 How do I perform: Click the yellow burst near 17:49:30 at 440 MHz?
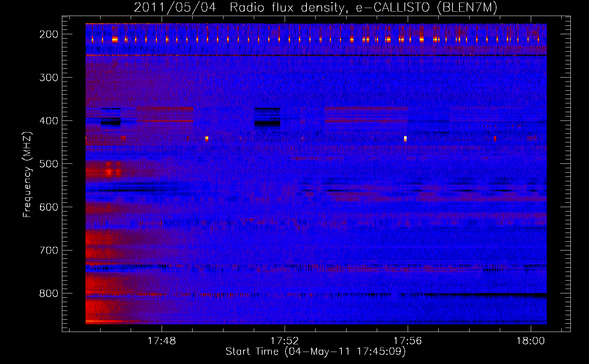tap(207, 138)
